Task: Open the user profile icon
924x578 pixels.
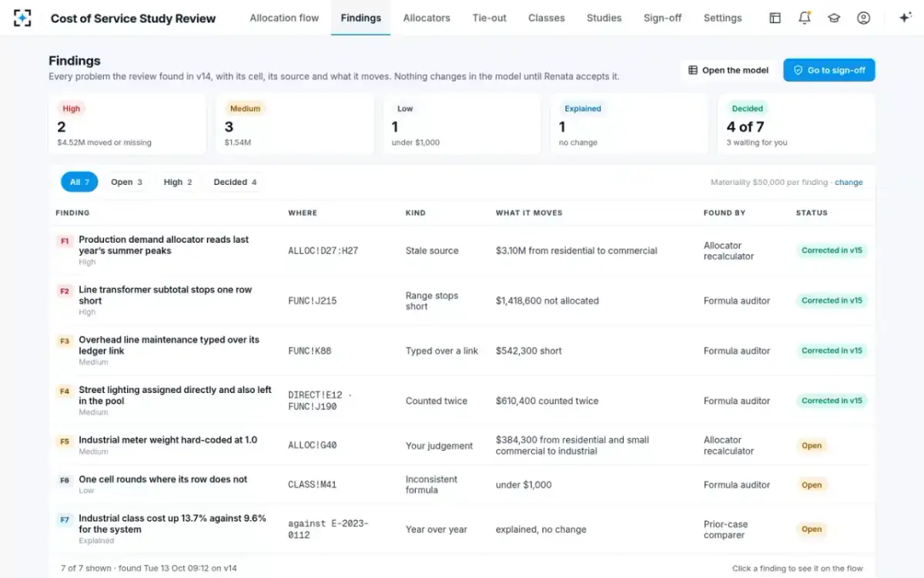Action: click(863, 18)
